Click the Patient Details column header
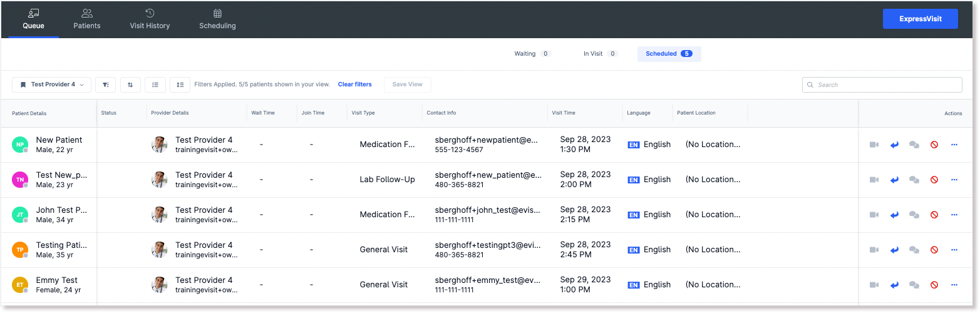 [29, 113]
